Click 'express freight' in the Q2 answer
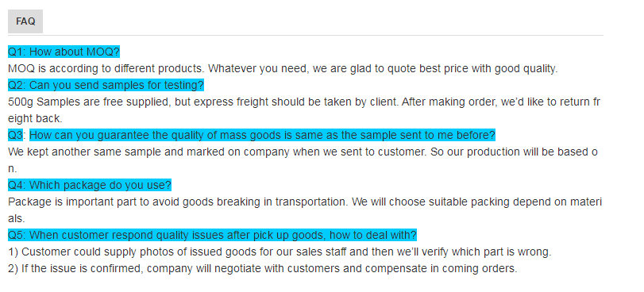This screenshot has height=292, width=644. pos(231,102)
